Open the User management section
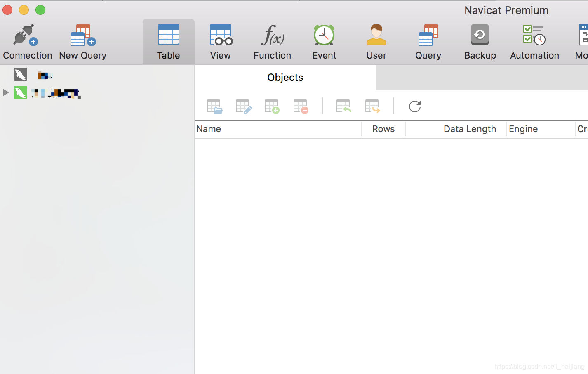 376,42
